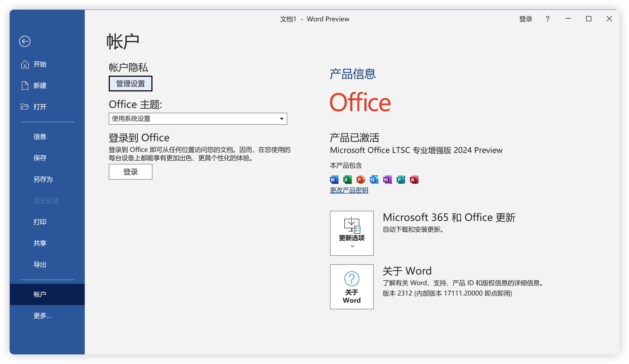Open the 导出 Export page
Viewport: 629px width, 364px height.
pos(47,265)
